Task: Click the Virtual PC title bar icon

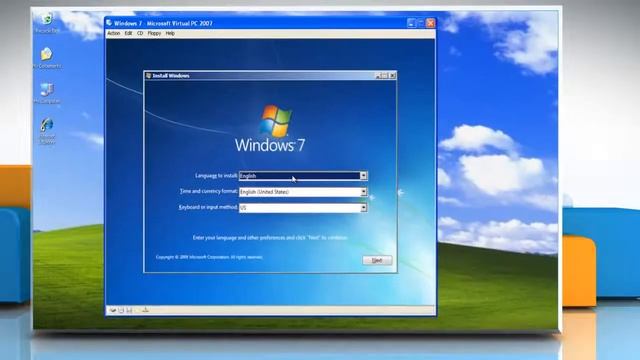Action: 109,23
